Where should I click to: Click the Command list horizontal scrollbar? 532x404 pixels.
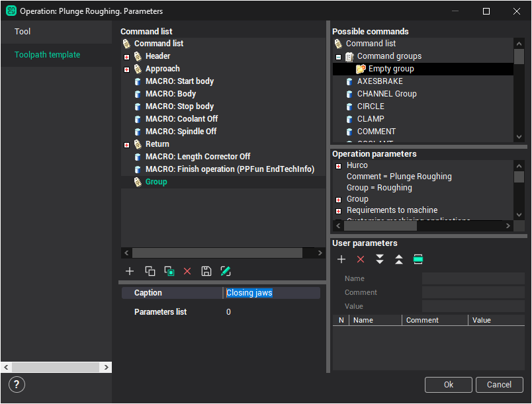(x=217, y=253)
